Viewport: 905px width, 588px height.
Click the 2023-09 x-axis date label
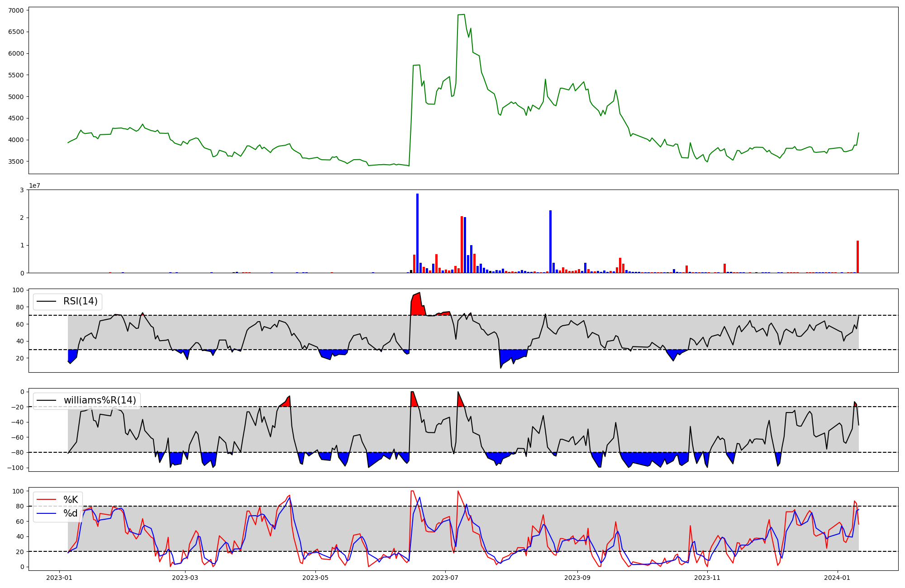[577, 578]
